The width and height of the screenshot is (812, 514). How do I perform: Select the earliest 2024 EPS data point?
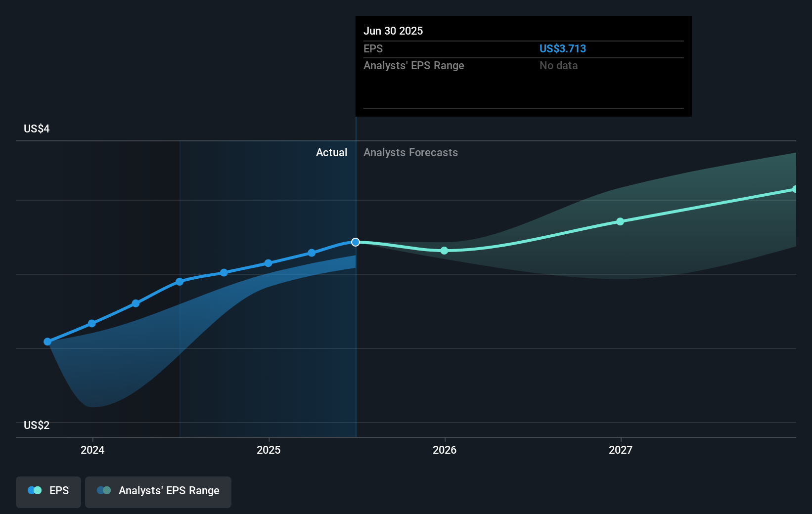[x=47, y=341]
